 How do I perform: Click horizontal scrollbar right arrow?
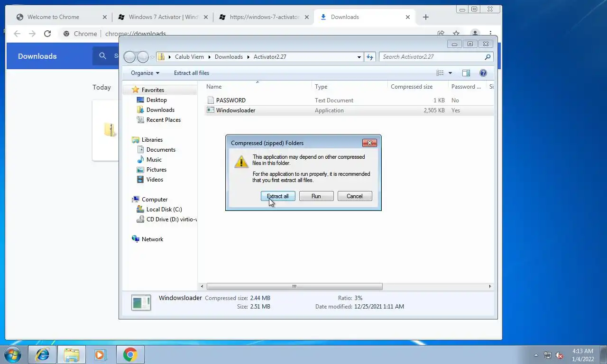point(490,286)
